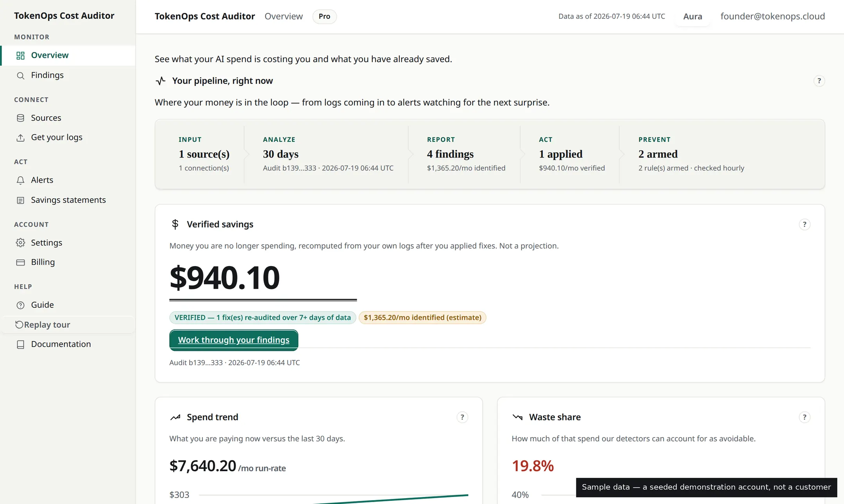Open Sources under Connect
This screenshot has width=844, height=504.
68,118
